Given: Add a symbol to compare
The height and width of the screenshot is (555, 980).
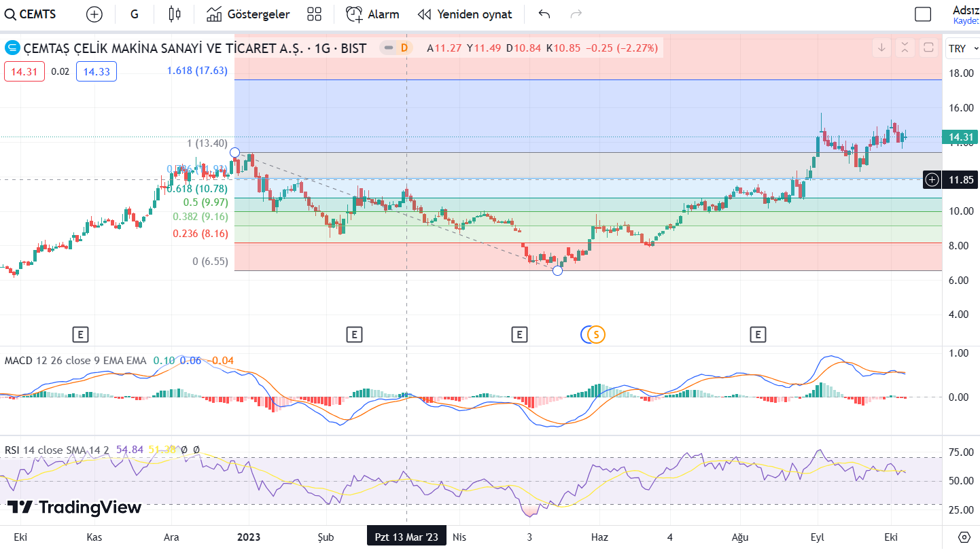Looking at the screenshot, I should pos(94,14).
